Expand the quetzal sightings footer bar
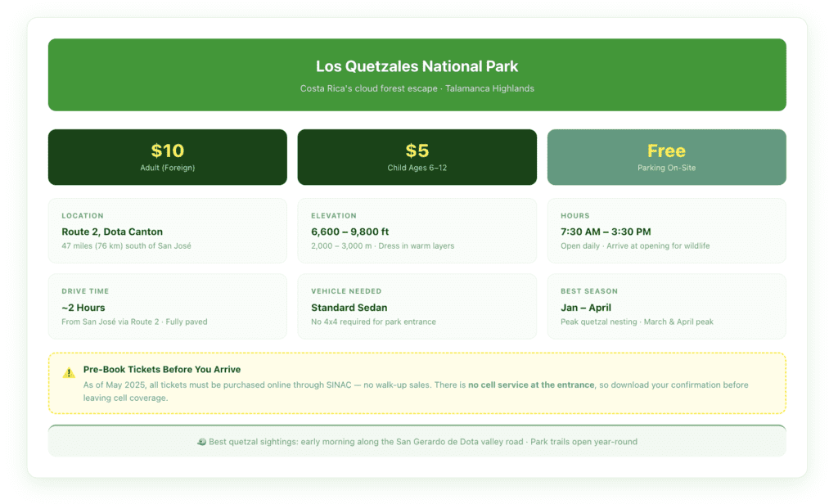 417,441
